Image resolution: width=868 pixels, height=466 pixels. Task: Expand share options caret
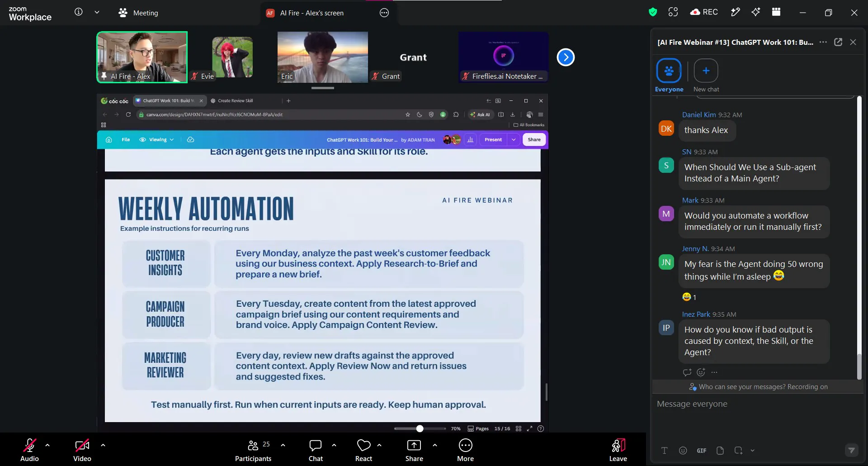(x=435, y=445)
